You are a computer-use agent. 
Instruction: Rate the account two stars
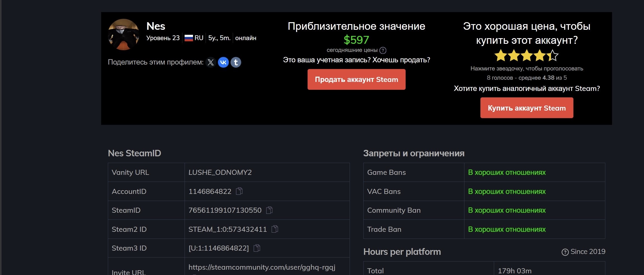point(514,55)
